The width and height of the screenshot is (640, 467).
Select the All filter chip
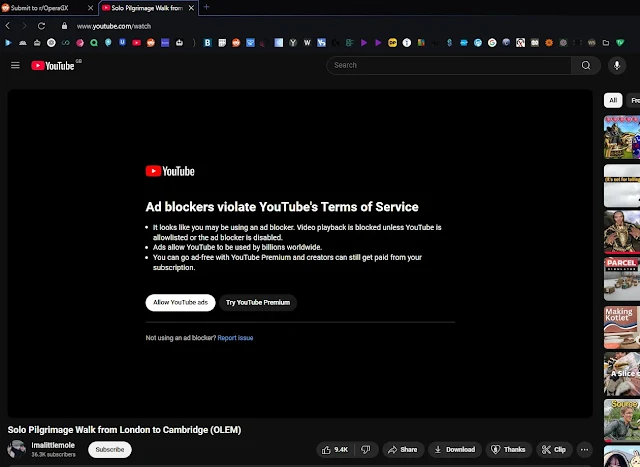(x=613, y=100)
